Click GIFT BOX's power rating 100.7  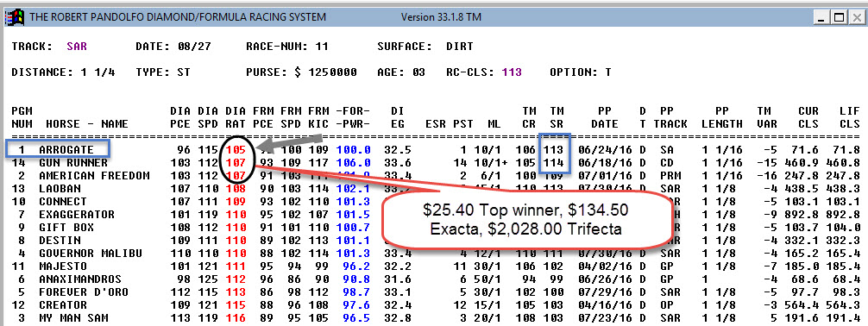353,228
